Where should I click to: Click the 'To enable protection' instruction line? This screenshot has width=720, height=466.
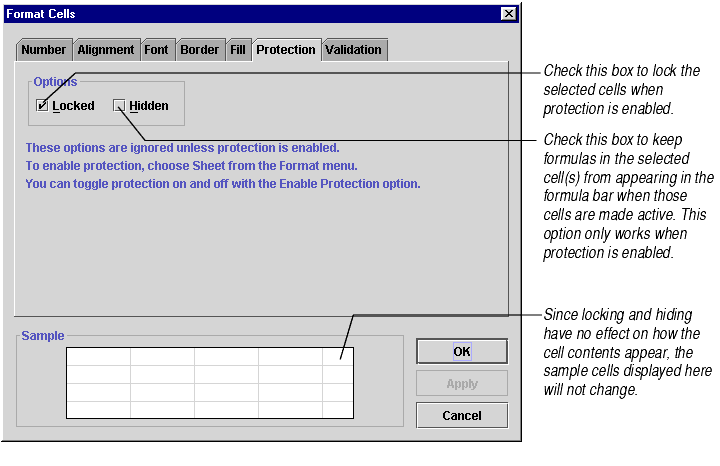pyautogui.click(x=190, y=166)
